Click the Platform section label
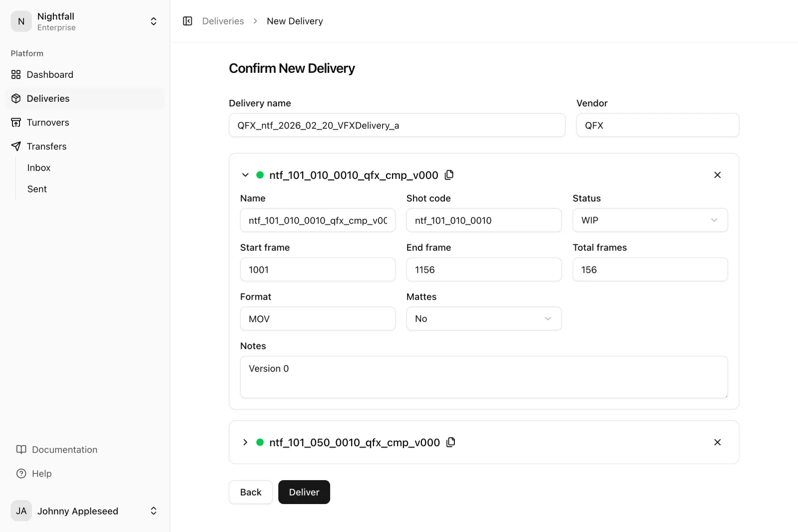Viewport: 798px width, 532px height. pos(27,53)
